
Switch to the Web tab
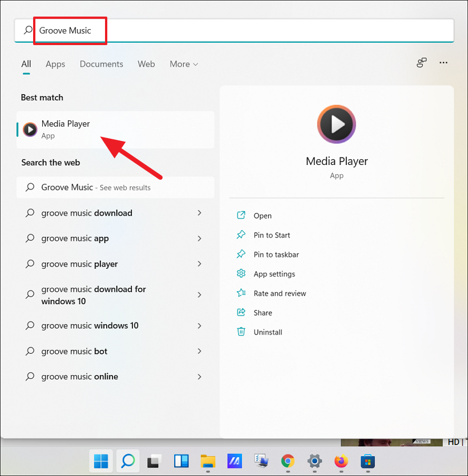pyautogui.click(x=146, y=64)
